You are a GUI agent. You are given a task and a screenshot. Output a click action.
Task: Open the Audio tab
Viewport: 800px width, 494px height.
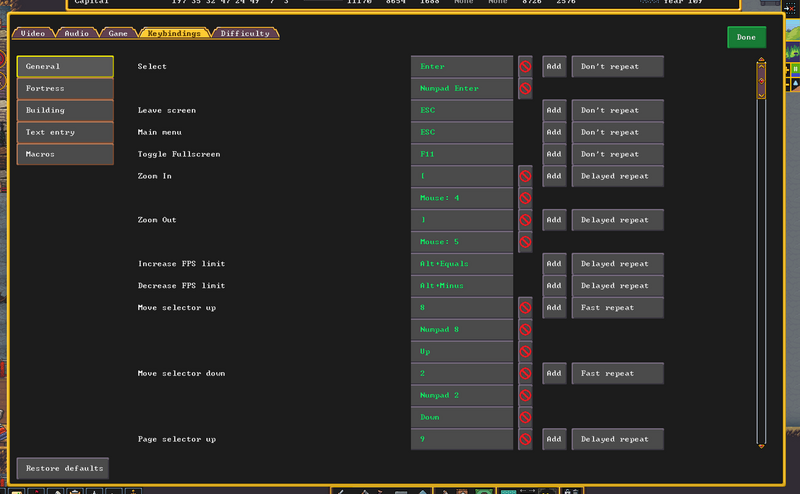pos(77,33)
